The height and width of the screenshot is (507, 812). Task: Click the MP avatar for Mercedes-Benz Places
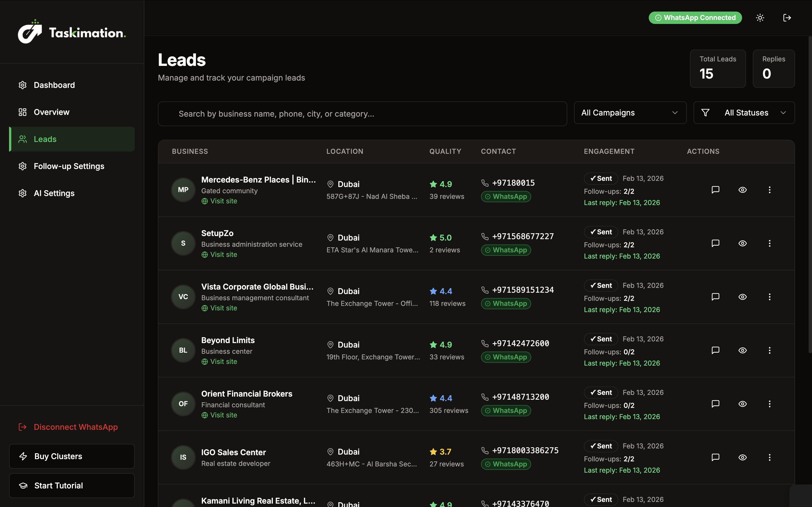pyautogui.click(x=183, y=190)
